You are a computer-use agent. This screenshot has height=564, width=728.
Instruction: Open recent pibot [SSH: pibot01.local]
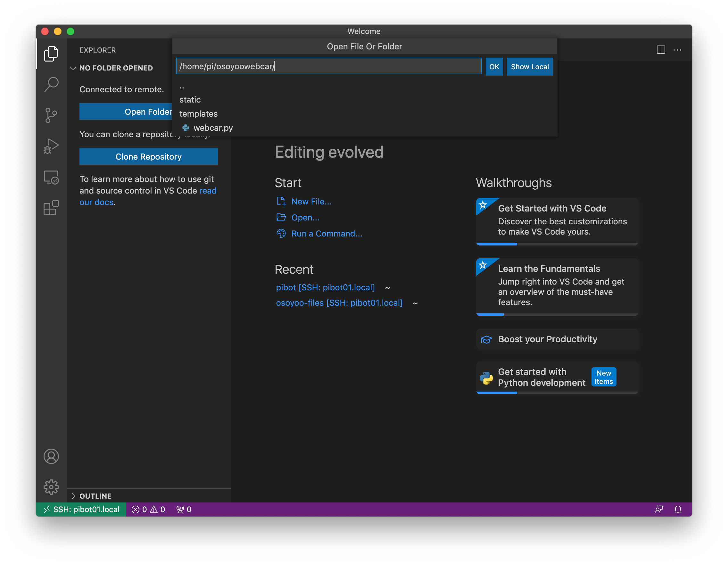coord(325,287)
